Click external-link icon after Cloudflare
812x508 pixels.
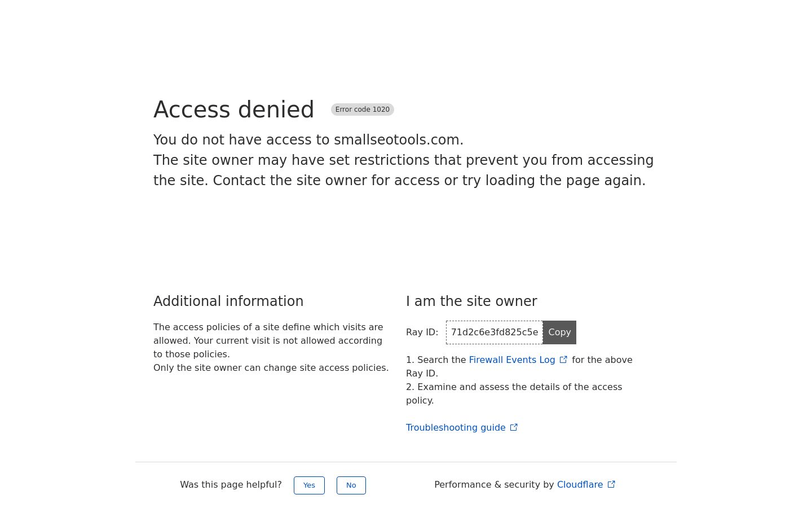(x=611, y=484)
